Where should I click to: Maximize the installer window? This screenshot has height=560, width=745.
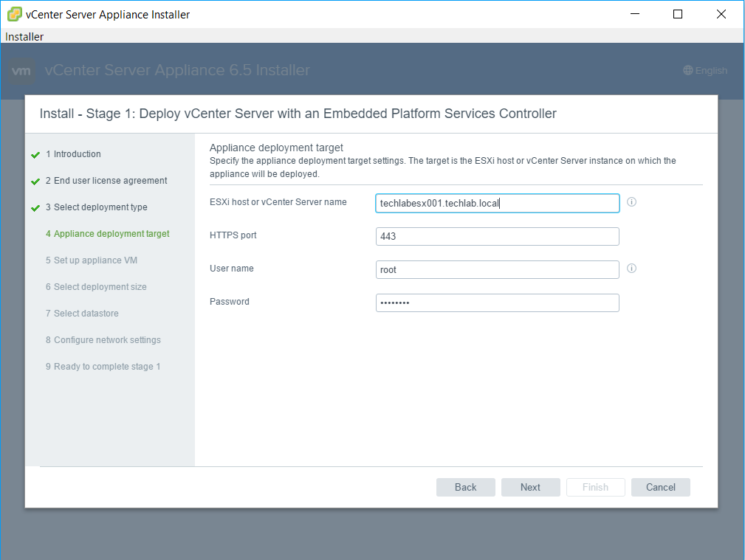678,14
